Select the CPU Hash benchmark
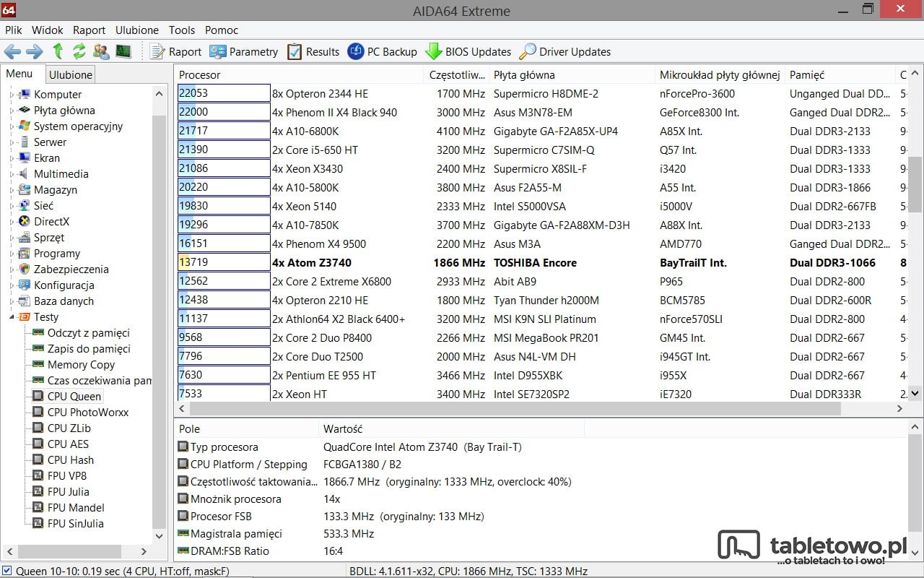This screenshot has width=924, height=578. coord(71,460)
